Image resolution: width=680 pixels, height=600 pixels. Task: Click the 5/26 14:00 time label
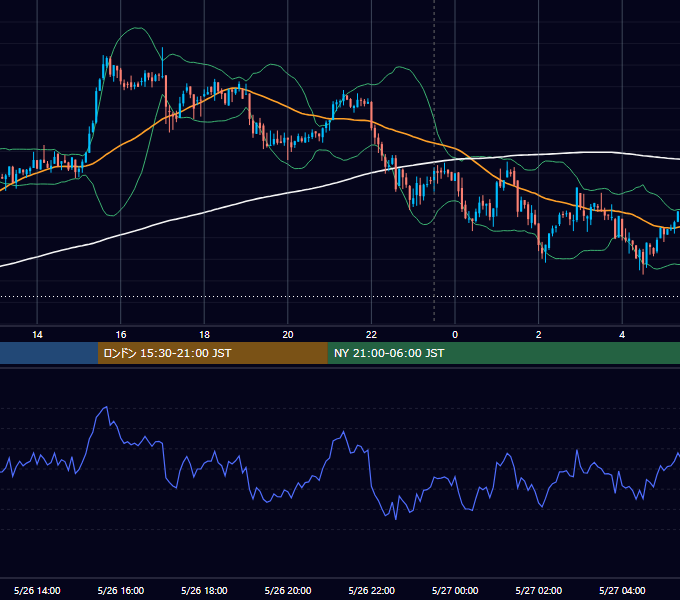(x=37, y=590)
